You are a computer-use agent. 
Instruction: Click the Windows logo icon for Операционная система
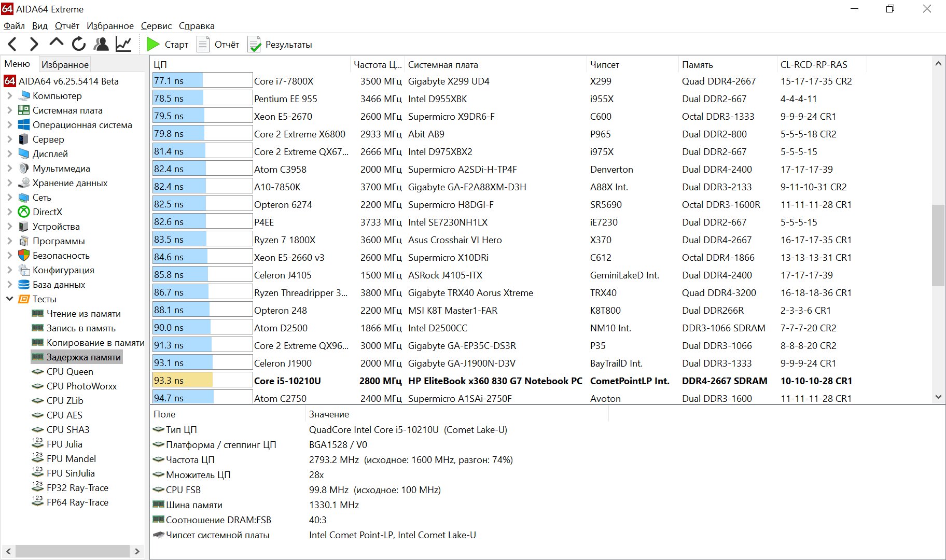tap(24, 125)
